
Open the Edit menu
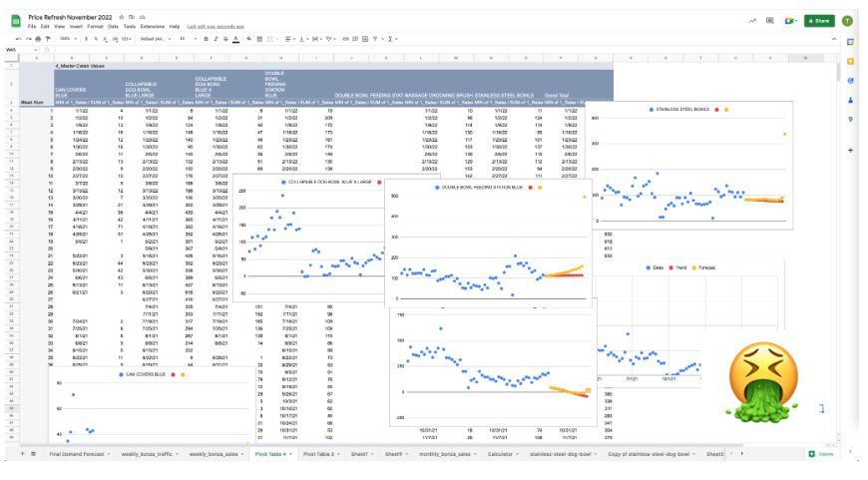pyautogui.click(x=45, y=26)
